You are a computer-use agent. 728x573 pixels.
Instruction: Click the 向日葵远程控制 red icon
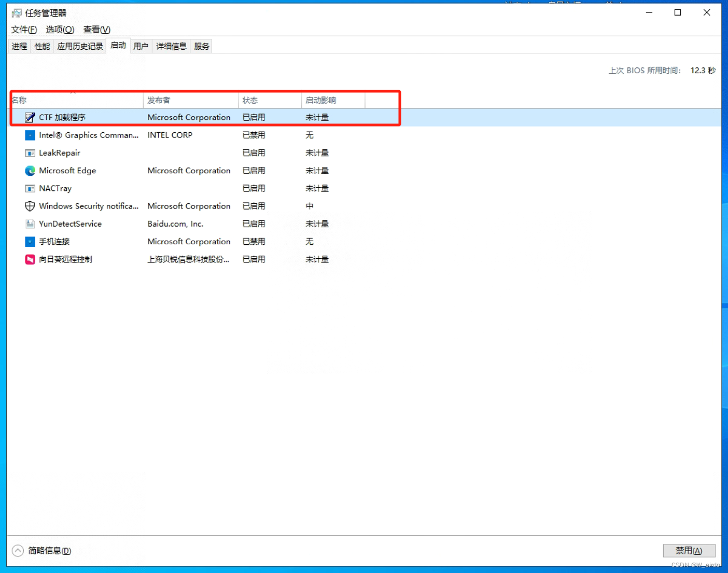tap(30, 259)
